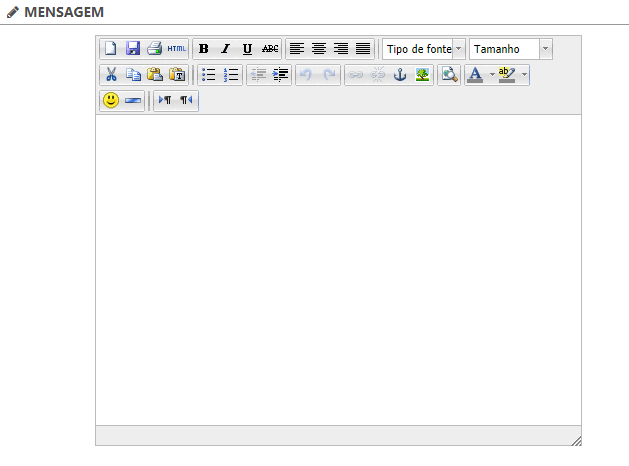This screenshot has height=466, width=629.
Task: Click the Outdent icon
Action: [258, 75]
